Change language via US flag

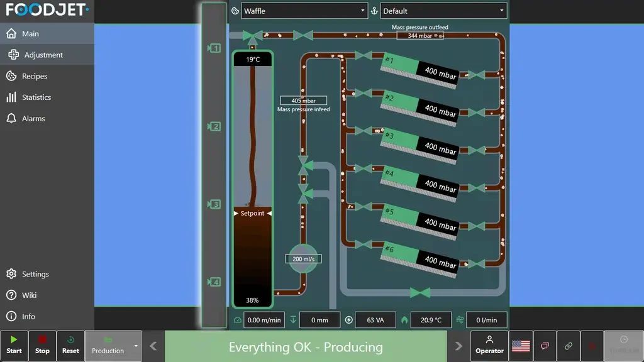(521, 346)
